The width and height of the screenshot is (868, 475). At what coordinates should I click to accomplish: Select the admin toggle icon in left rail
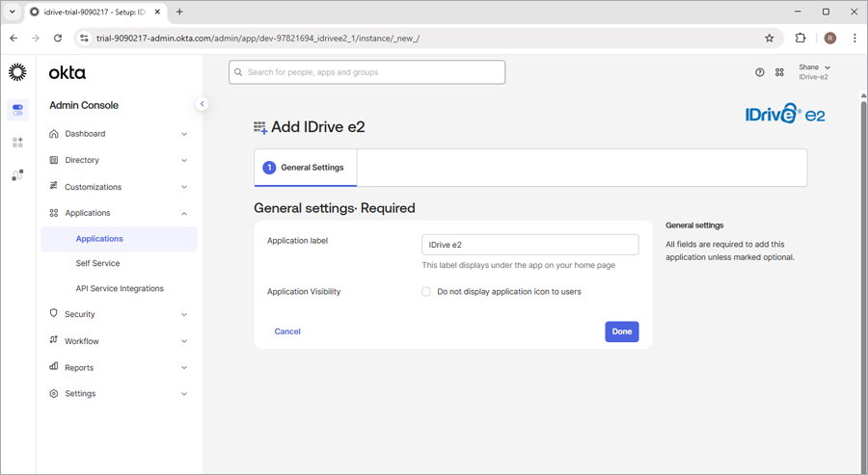(17, 110)
